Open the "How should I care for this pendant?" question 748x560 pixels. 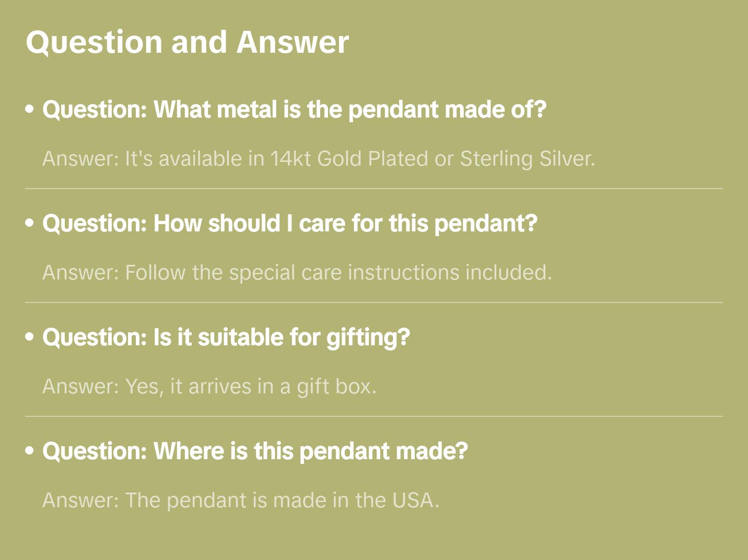click(x=290, y=224)
